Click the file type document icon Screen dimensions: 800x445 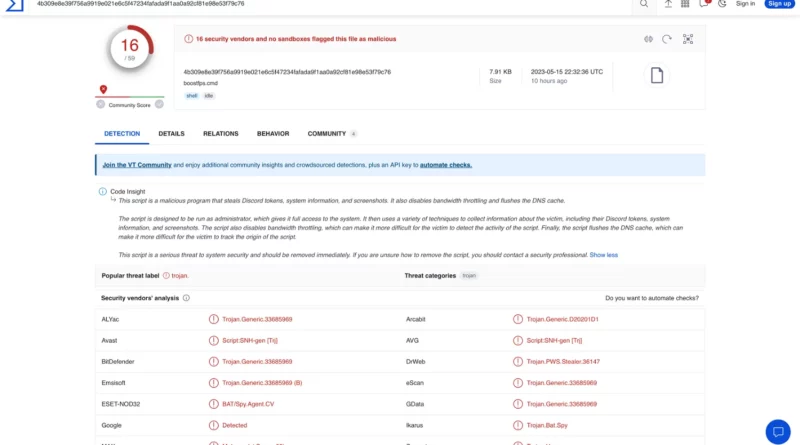[x=657, y=75]
